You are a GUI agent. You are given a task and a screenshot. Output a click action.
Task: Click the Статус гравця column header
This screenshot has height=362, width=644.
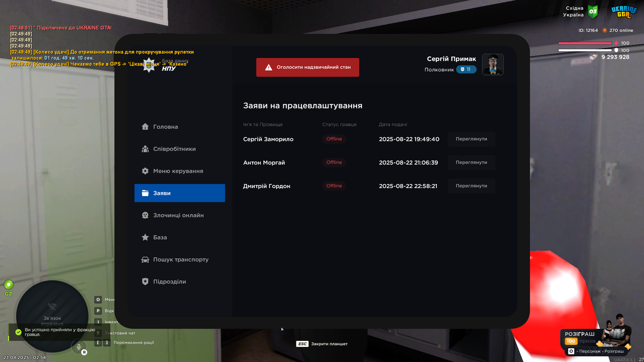[340, 124]
